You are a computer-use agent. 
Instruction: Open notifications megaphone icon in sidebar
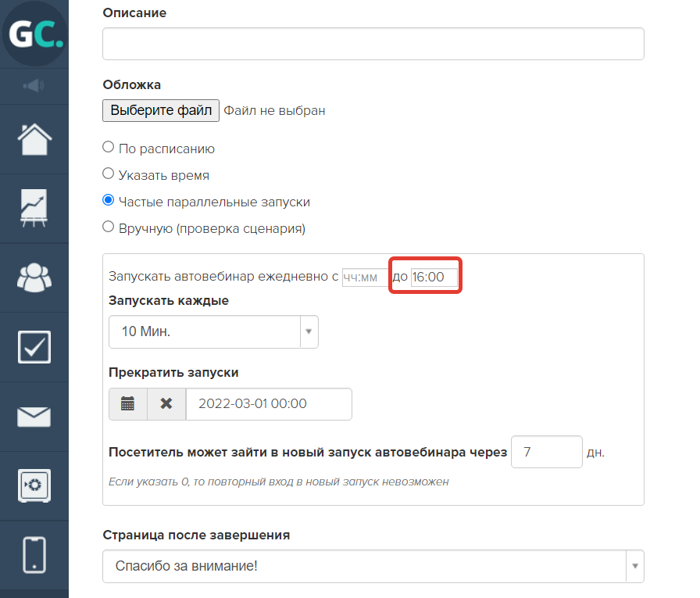click(34, 85)
